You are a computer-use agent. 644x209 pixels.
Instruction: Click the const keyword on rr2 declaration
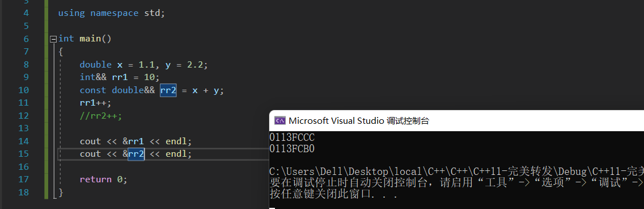93,90
